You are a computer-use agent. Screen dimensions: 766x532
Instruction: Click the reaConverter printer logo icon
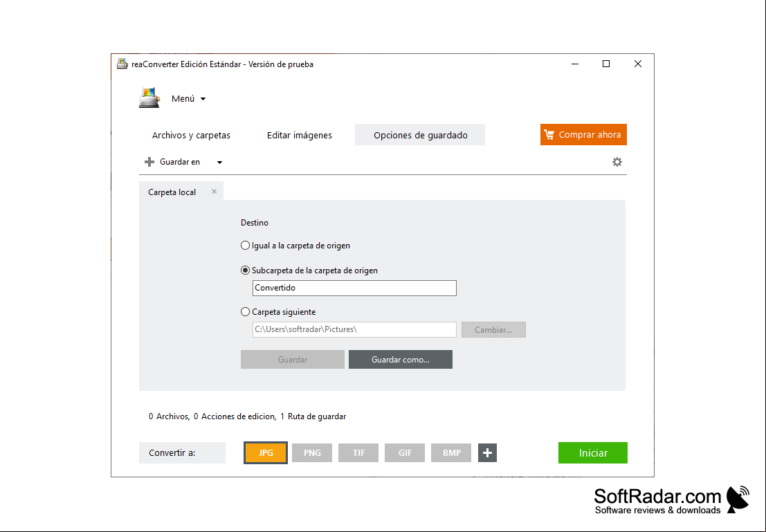point(149,98)
